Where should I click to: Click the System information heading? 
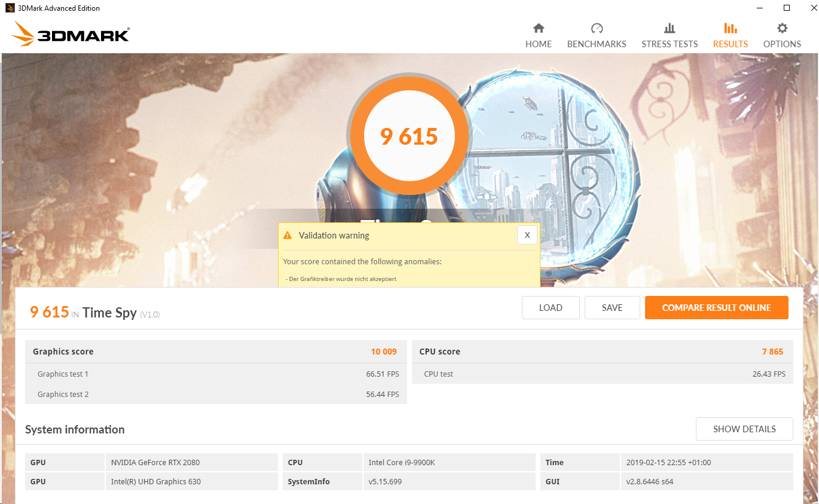point(75,429)
